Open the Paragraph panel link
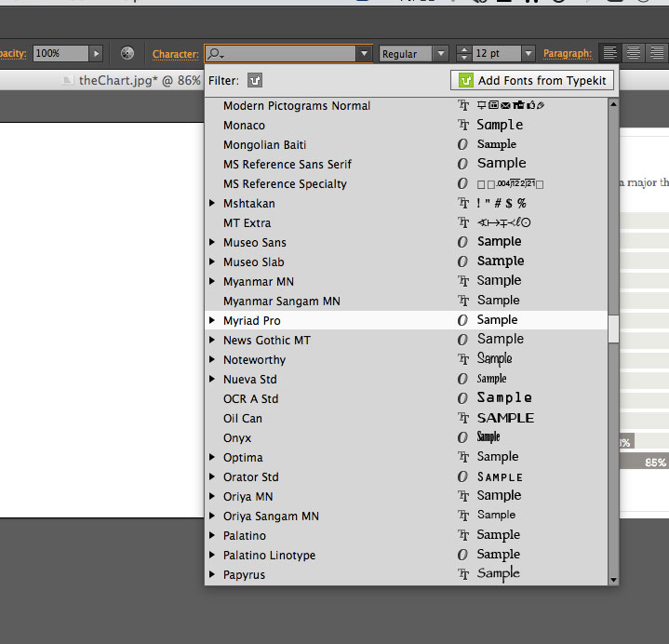 click(568, 54)
